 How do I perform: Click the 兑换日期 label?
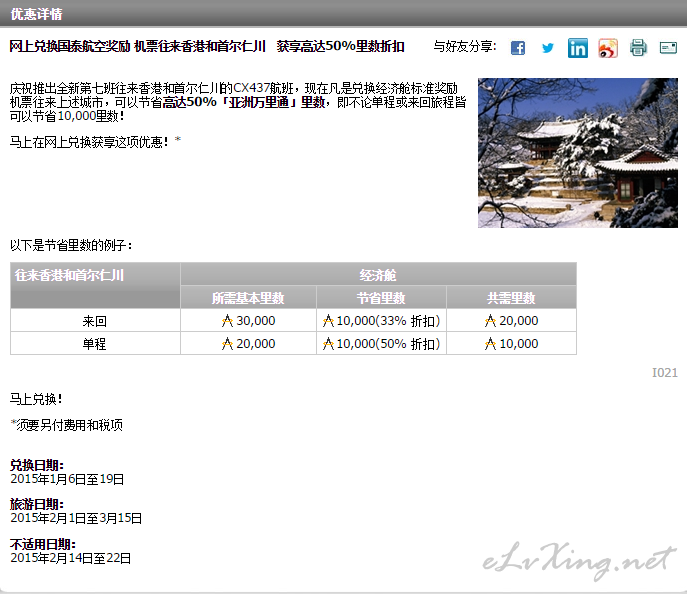[x=37, y=465]
